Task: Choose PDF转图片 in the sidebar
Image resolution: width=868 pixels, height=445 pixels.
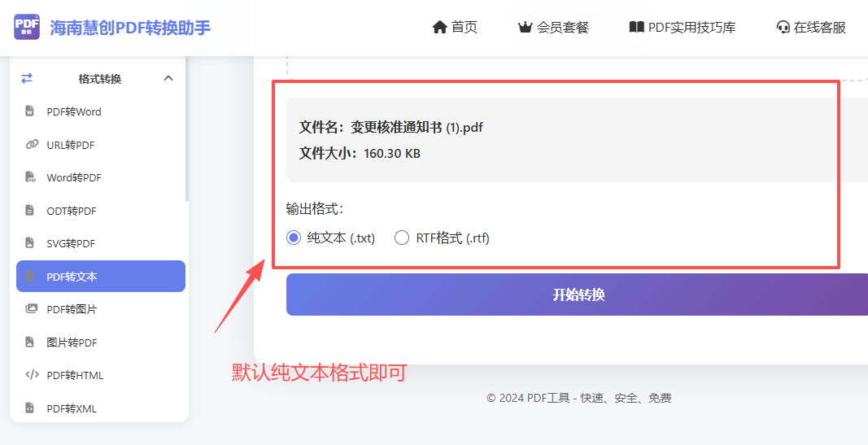Action: click(x=101, y=309)
